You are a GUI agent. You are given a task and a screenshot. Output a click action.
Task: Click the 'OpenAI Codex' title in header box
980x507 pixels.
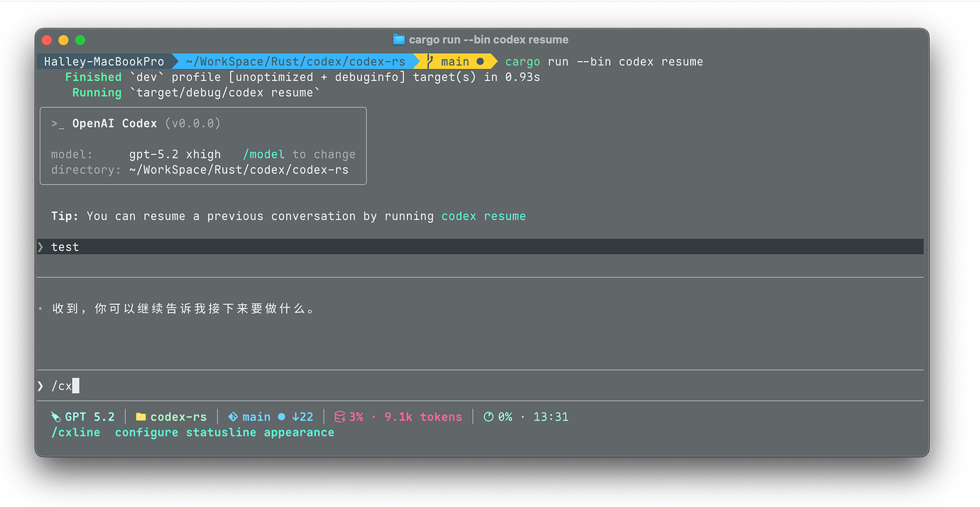114,124
